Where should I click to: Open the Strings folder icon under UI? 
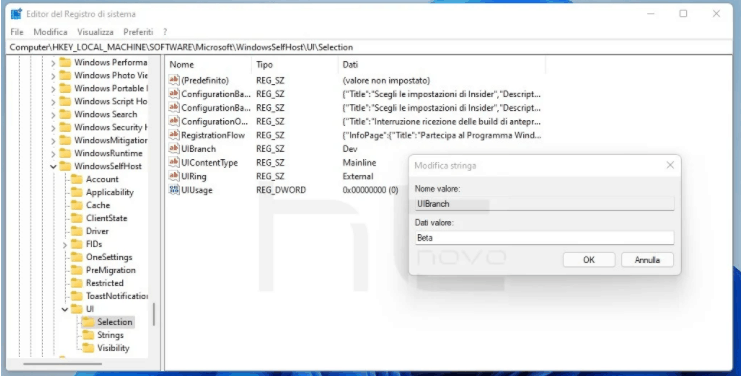coord(88,335)
